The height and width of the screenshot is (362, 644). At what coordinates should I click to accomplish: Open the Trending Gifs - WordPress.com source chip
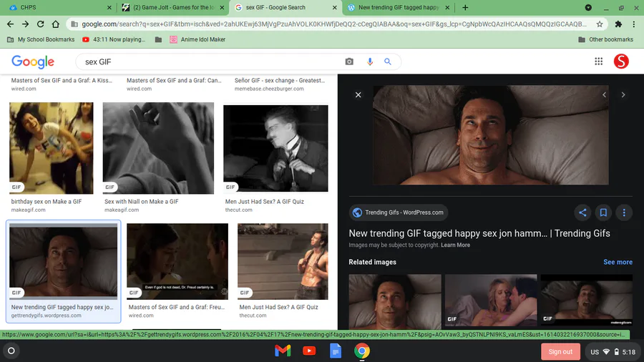399,212
